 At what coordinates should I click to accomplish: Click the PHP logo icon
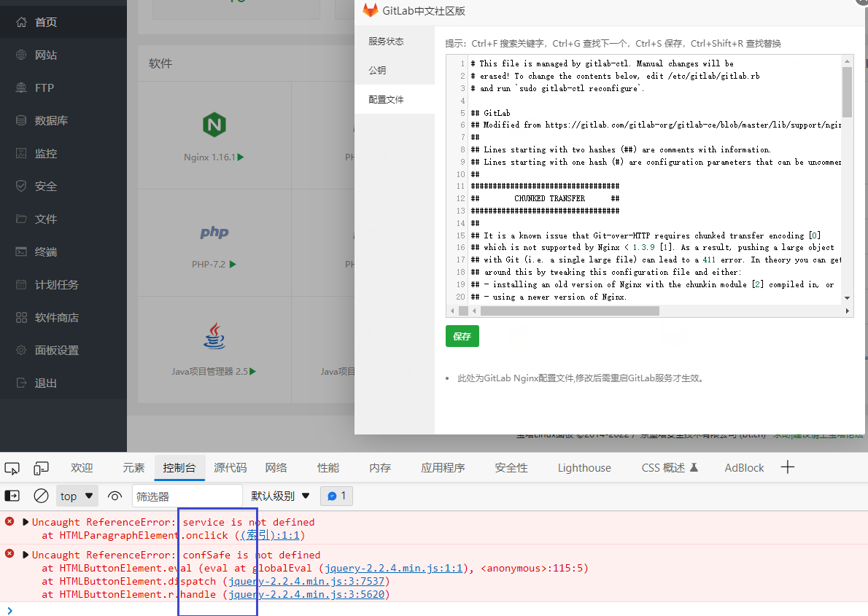coord(214,232)
